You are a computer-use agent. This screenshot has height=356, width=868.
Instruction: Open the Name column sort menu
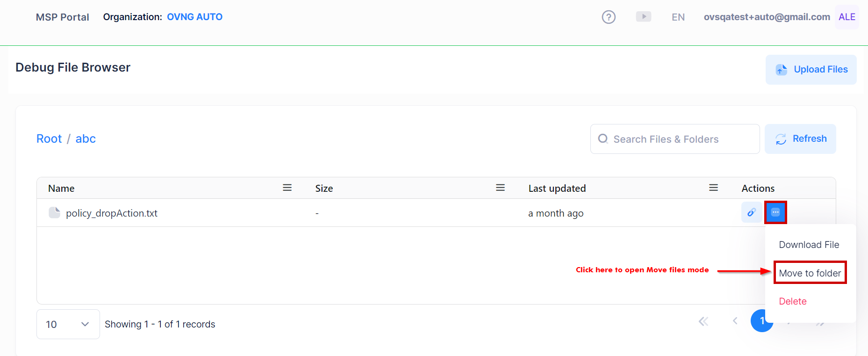pyautogui.click(x=287, y=188)
